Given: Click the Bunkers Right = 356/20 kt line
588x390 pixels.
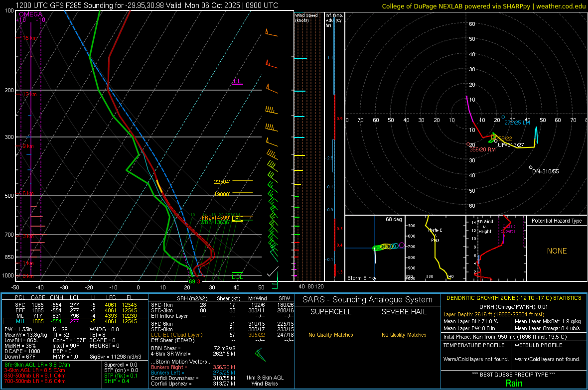Looking at the screenshot, I should [193, 368].
